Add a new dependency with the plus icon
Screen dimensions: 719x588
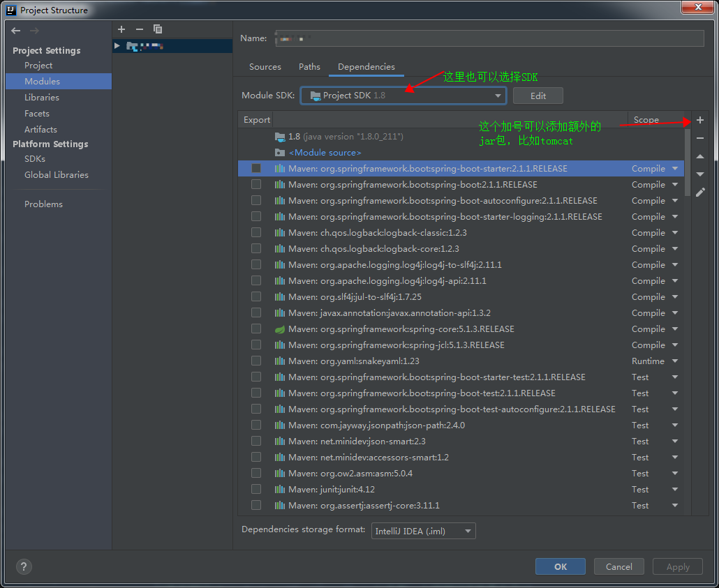(699, 119)
